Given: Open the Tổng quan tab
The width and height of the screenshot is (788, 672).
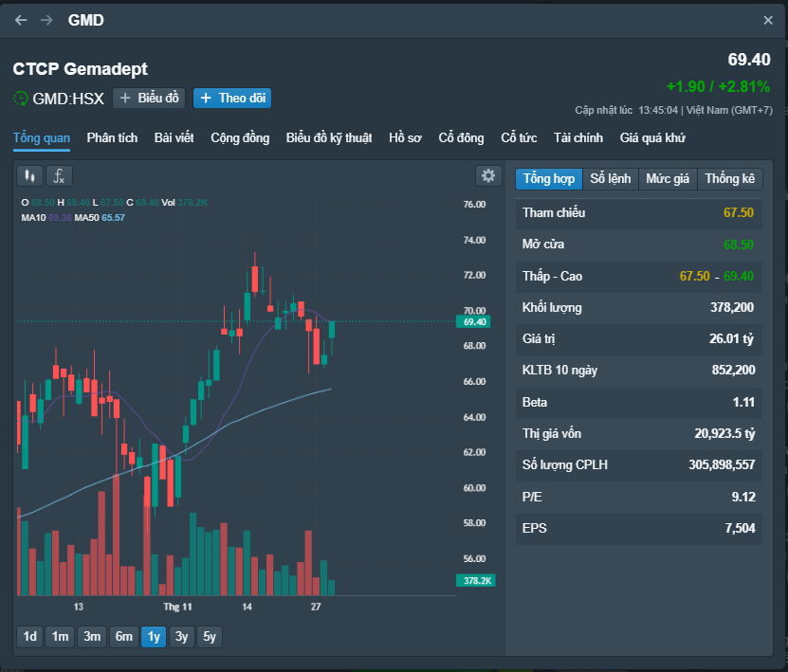Looking at the screenshot, I should tap(41, 137).
